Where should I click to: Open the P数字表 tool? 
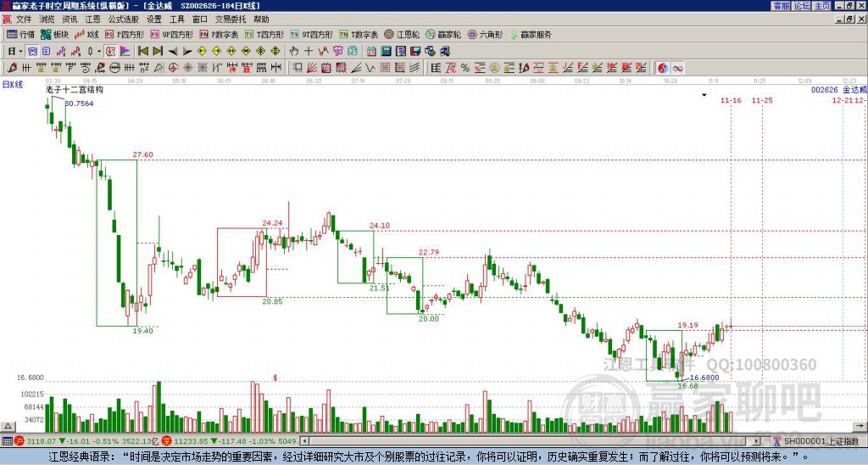pos(219,34)
